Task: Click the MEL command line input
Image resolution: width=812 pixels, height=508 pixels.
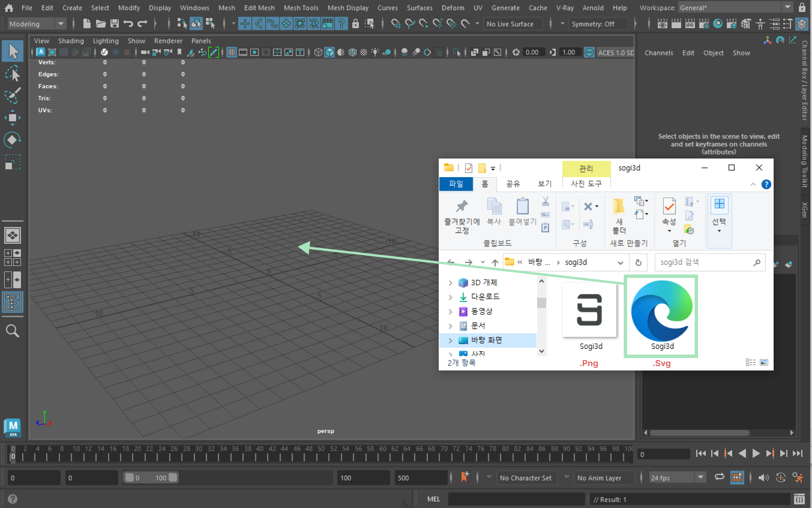Action: coord(517,499)
